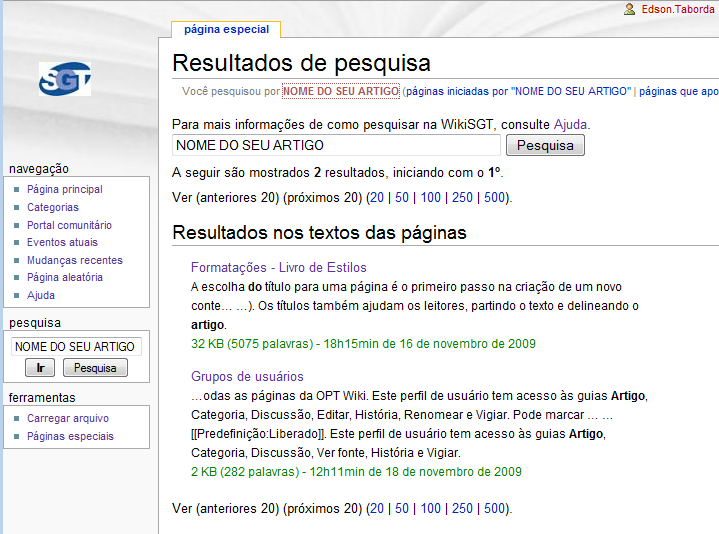Show 50 results per page at top
Viewport: 719px width, 534px height.
click(402, 198)
